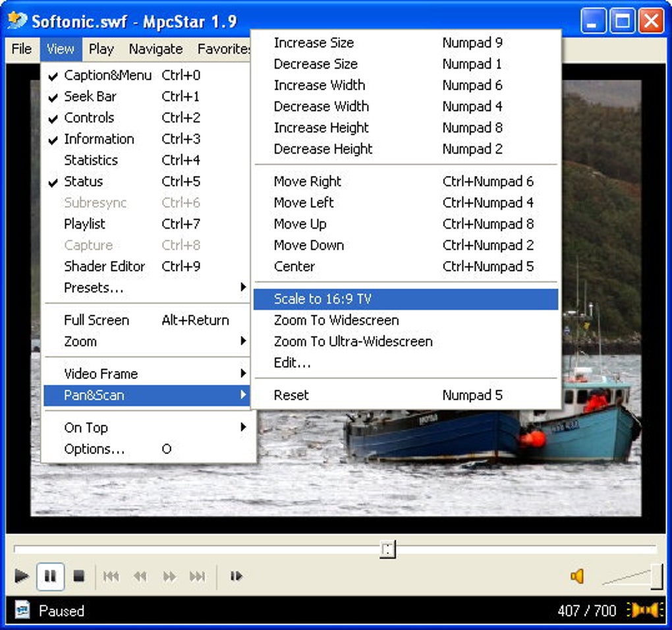Click the Play button
This screenshot has height=630, width=672.
(21, 576)
